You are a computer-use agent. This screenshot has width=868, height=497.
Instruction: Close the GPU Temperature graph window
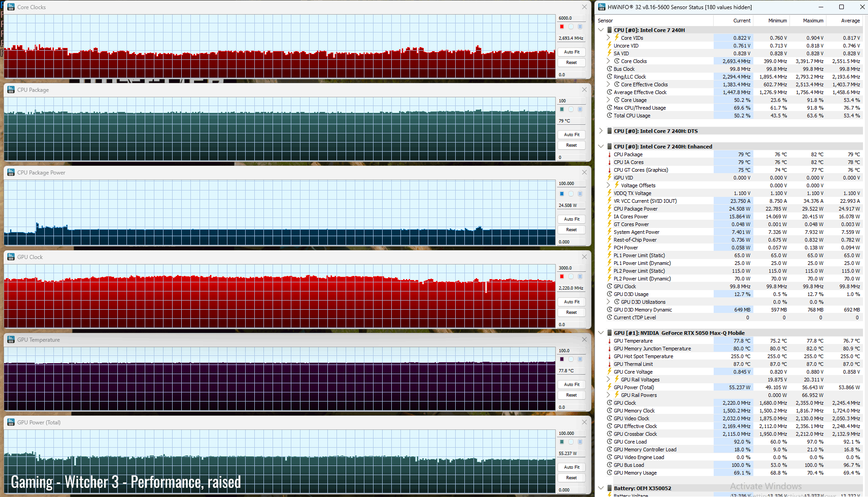584,339
